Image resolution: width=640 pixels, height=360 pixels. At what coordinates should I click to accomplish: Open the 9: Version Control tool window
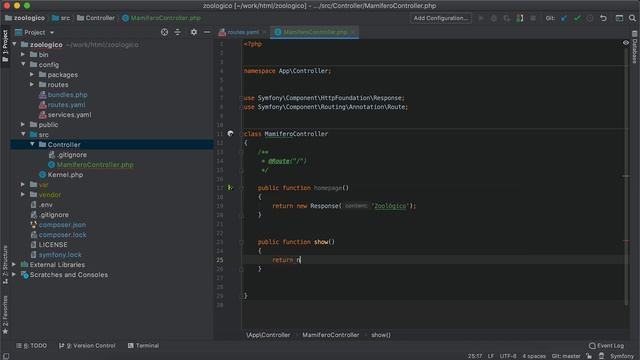pyautogui.click(x=87, y=346)
